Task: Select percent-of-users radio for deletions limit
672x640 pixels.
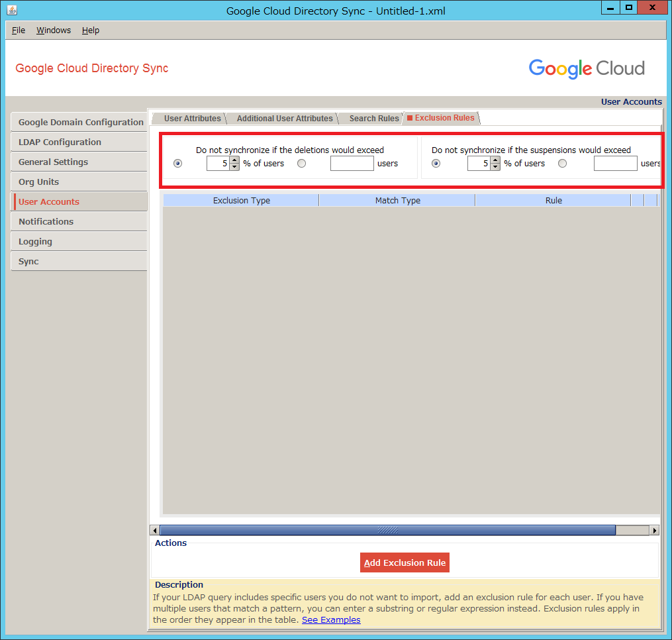Action: coord(178,164)
